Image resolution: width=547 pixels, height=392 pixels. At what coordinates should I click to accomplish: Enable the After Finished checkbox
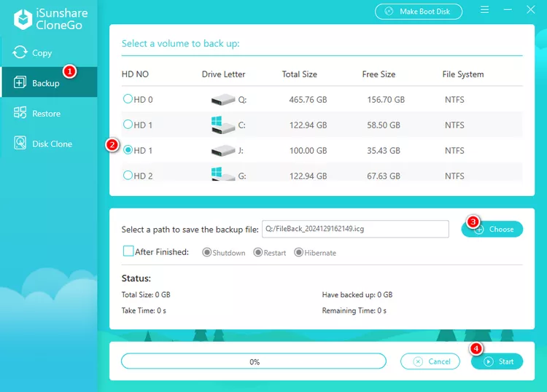click(128, 251)
